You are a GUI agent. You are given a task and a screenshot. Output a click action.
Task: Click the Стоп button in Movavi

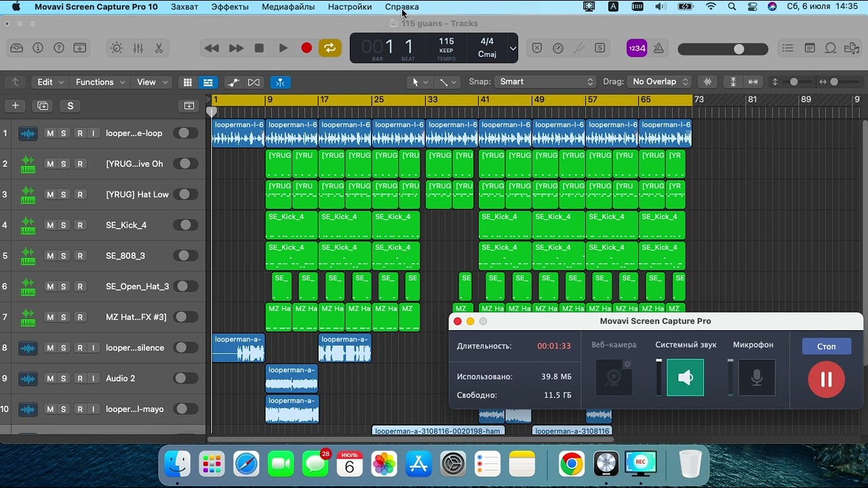coord(826,346)
